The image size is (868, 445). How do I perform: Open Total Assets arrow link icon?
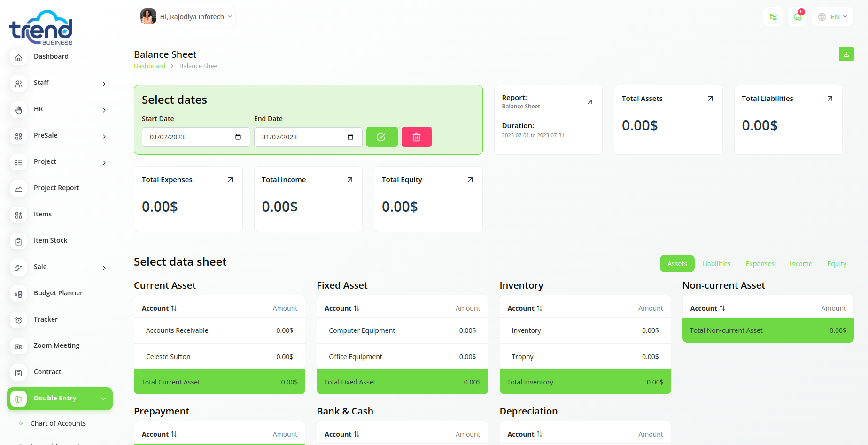(x=710, y=99)
